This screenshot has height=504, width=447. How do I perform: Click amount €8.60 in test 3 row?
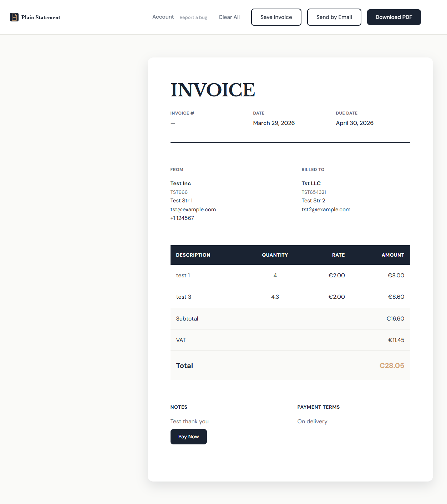tap(396, 297)
